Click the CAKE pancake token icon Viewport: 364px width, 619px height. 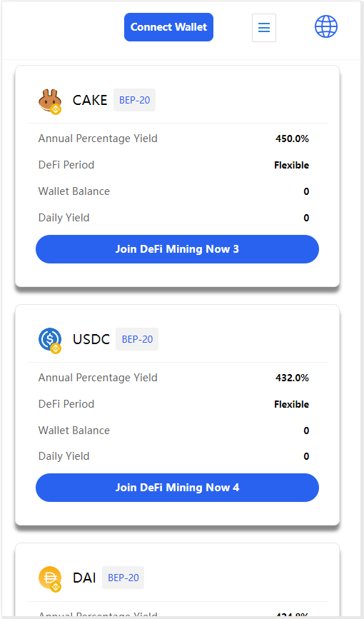click(x=50, y=101)
